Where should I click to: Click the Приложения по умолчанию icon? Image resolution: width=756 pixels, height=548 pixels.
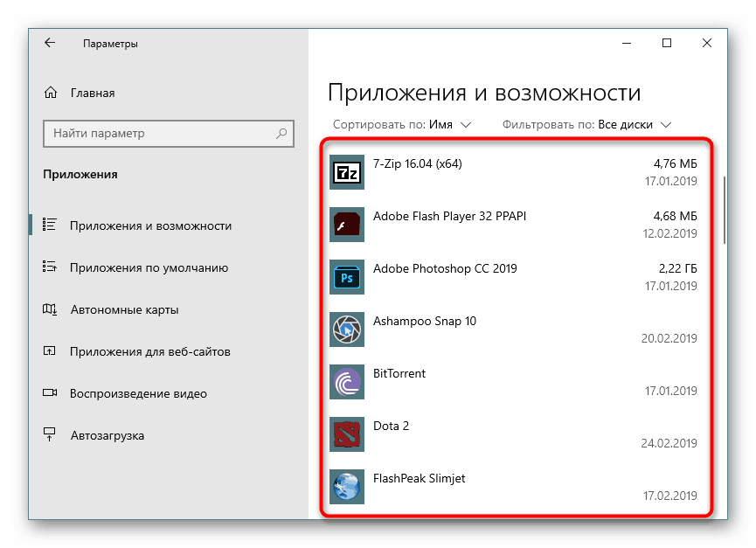click(x=50, y=267)
